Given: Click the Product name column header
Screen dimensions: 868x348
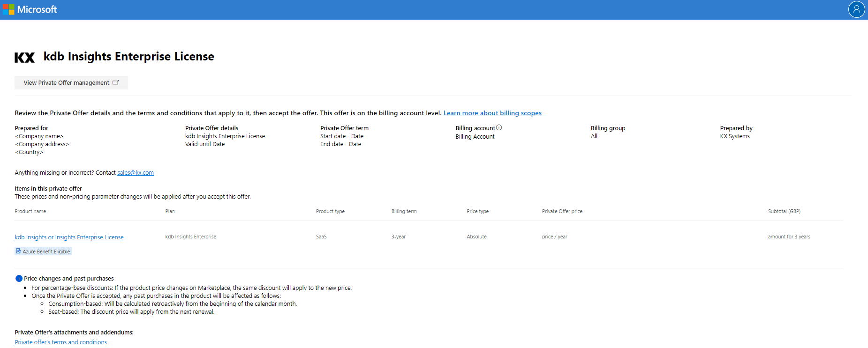Looking at the screenshot, I should click(x=30, y=212).
